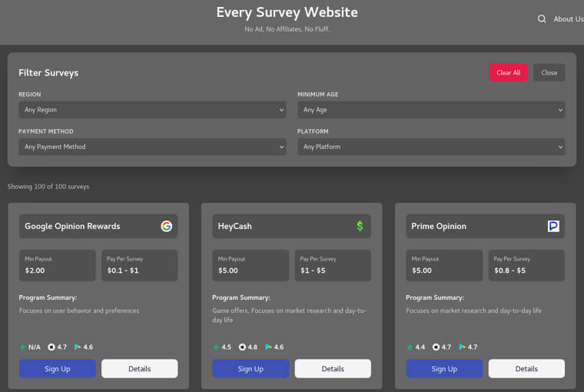Open the About Us page

[569, 19]
